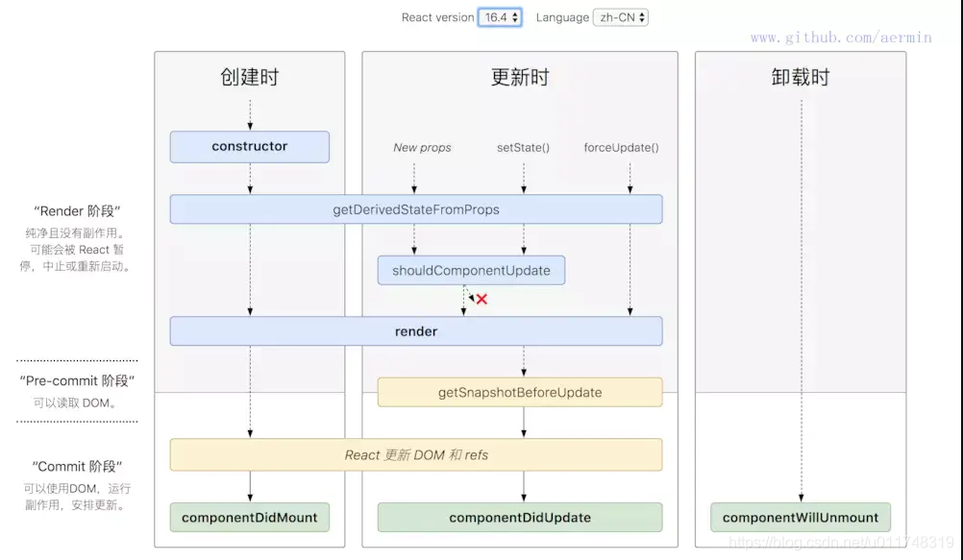Screen dimensions: 963x560
Task: Click the down arrow on the Language stepper
Action: (x=640, y=21)
